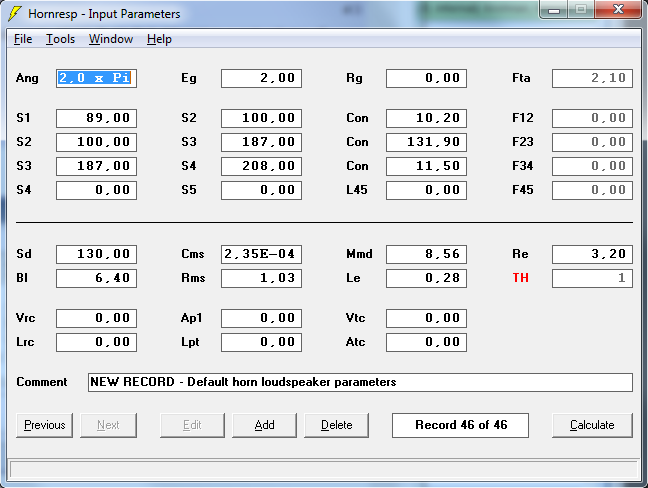Screen dimensions: 648x488
Task: Select the F45 field
Action: point(592,190)
